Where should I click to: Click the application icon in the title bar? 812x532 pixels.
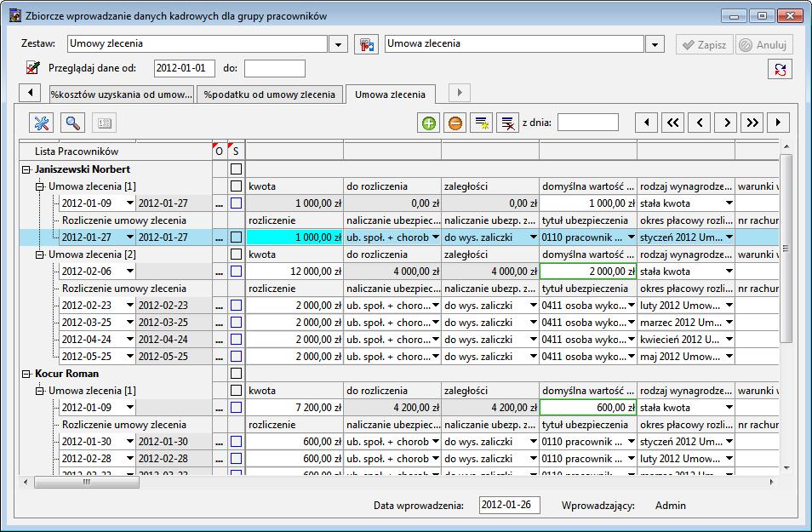(15, 15)
